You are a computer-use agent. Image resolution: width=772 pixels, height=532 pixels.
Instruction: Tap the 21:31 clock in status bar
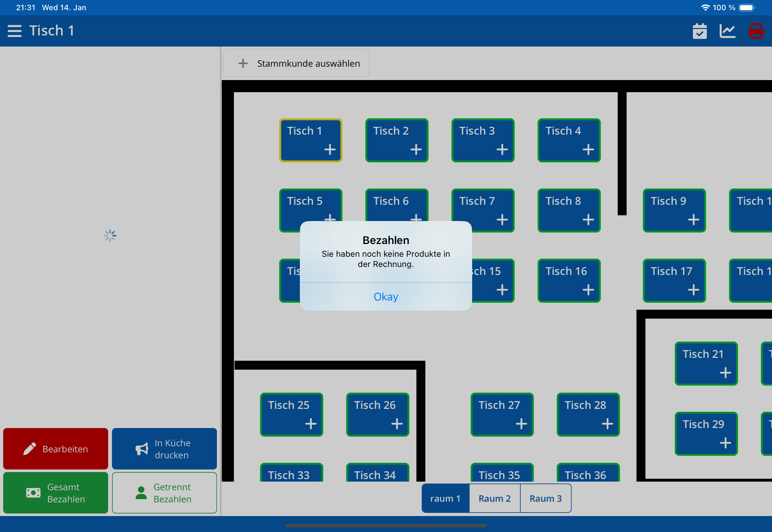tap(26, 8)
